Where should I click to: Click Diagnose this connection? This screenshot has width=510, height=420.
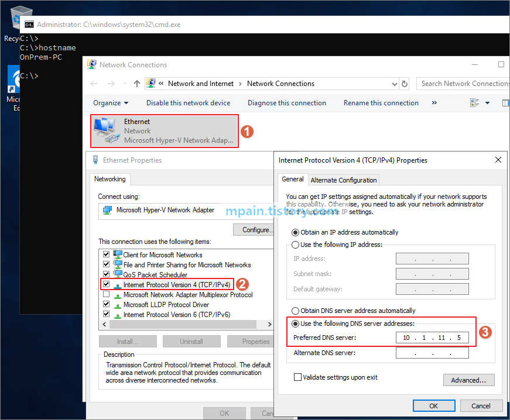[x=286, y=103]
